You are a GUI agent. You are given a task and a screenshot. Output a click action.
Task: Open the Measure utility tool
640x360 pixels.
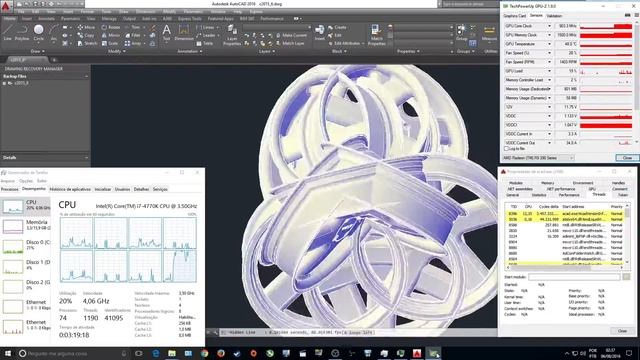[x=489, y=33]
